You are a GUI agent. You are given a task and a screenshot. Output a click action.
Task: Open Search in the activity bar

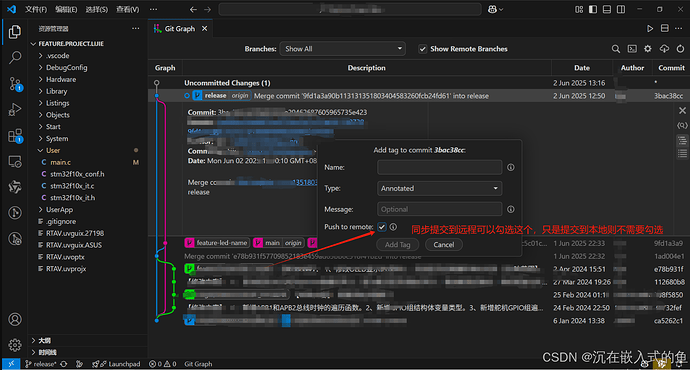click(15, 57)
